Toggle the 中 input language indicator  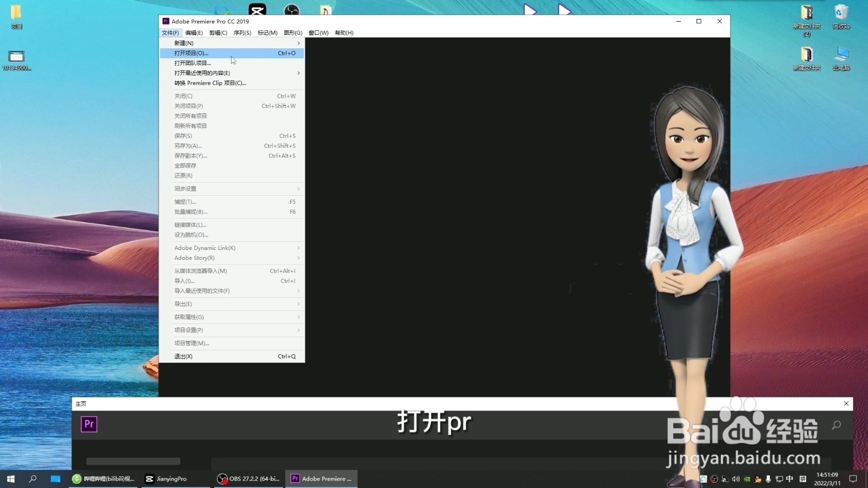[x=789, y=479]
